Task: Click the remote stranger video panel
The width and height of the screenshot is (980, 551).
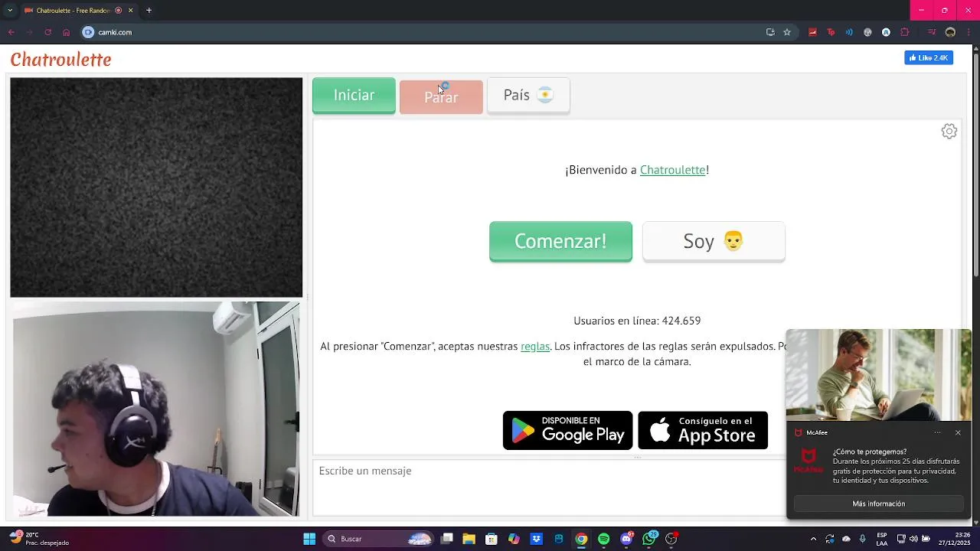Action: (156, 187)
